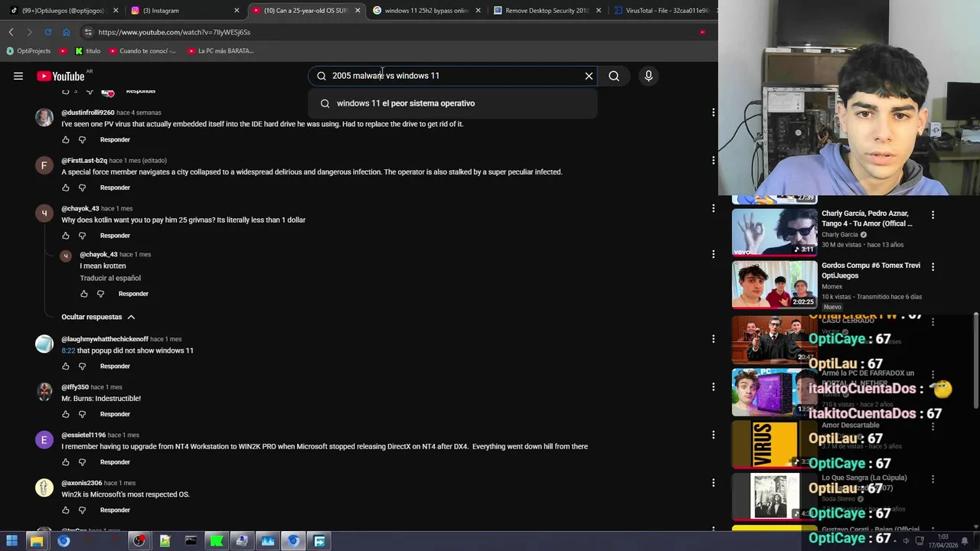Open options menu for @laughmywhatthechickenoff comment
Screen dimensions: 980x551
pyautogui.click(x=713, y=339)
